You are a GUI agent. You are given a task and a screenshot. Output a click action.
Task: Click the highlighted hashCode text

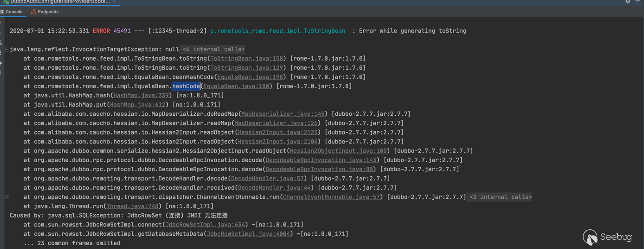186,86
